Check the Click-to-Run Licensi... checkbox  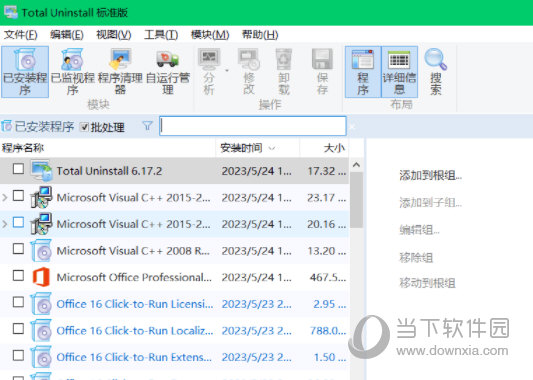click(x=18, y=302)
